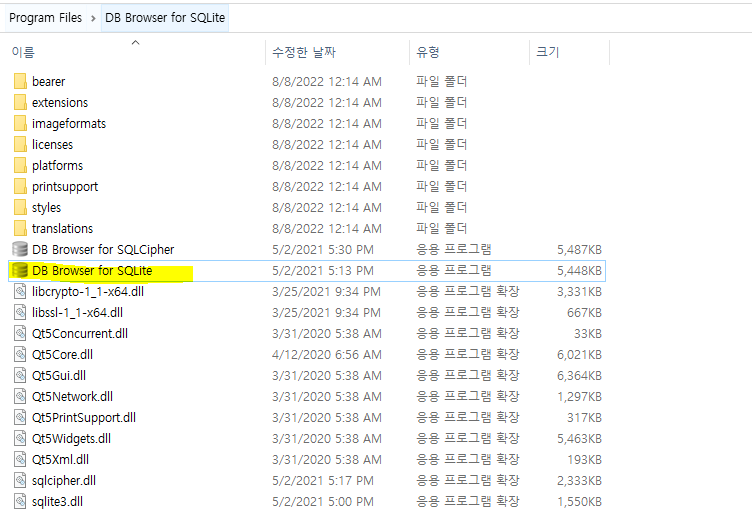Click the 4/12/2020 6:56 AM date
The width and height of the screenshot is (752, 531).
327,354
